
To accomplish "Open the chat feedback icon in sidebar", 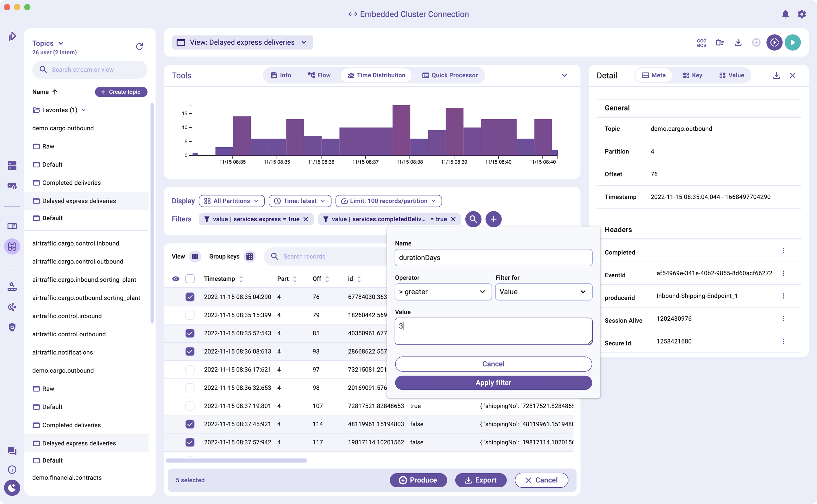I will pos(12,451).
